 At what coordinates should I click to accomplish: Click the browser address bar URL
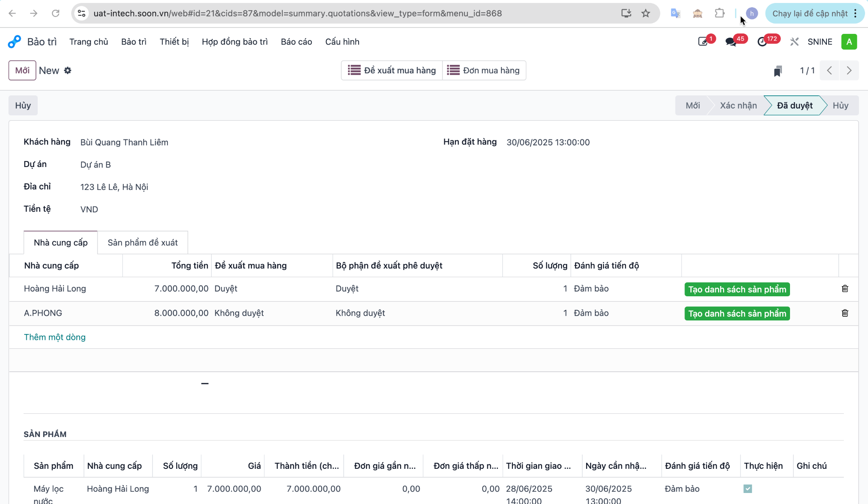(x=298, y=13)
